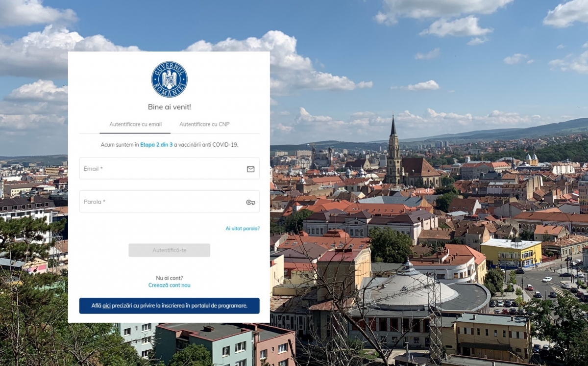Click the Guvernul României logo
The width and height of the screenshot is (588, 366).
[169, 79]
